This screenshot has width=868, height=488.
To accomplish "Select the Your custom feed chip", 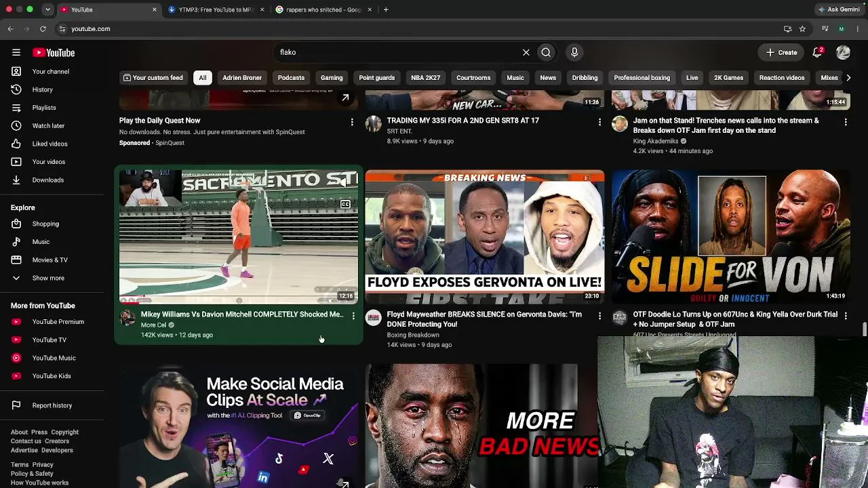I will 153,77.
